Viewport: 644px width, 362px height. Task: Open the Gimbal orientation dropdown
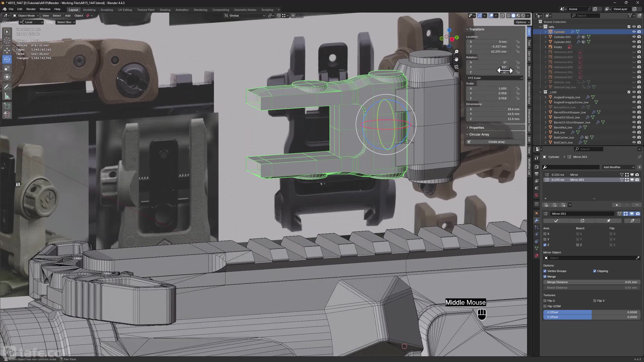[x=245, y=16]
